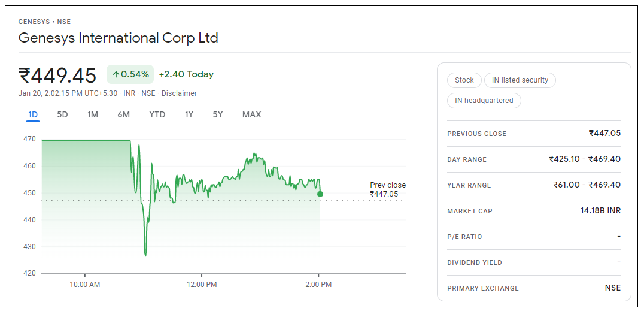Switch chart to 1M range
Screen dimensions: 644x311
93,115
